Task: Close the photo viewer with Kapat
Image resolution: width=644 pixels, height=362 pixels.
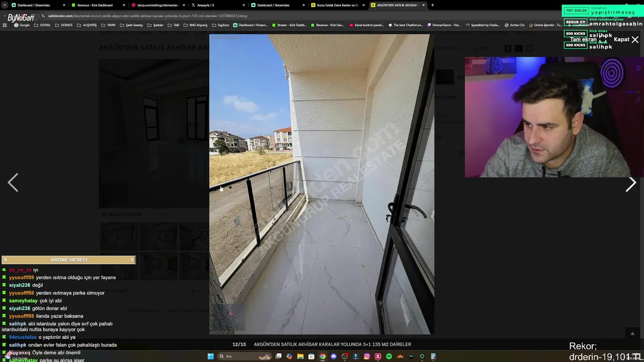Action: point(626,40)
